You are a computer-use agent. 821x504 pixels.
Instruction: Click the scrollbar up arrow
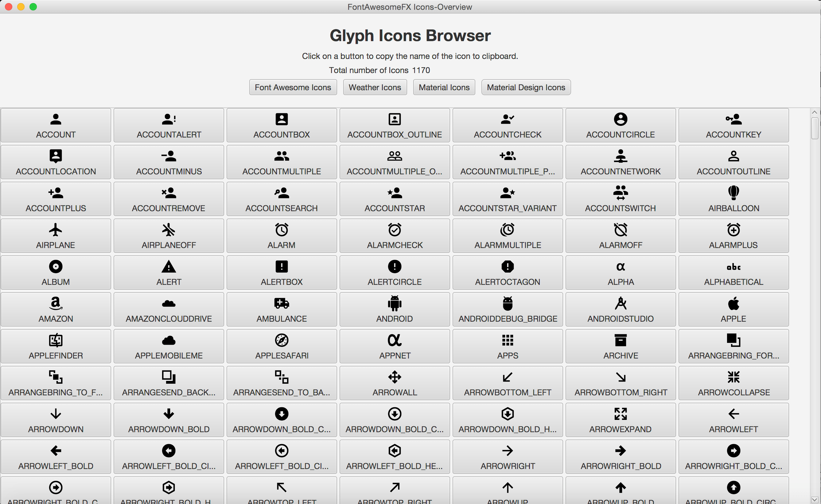click(x=814, y=112)
